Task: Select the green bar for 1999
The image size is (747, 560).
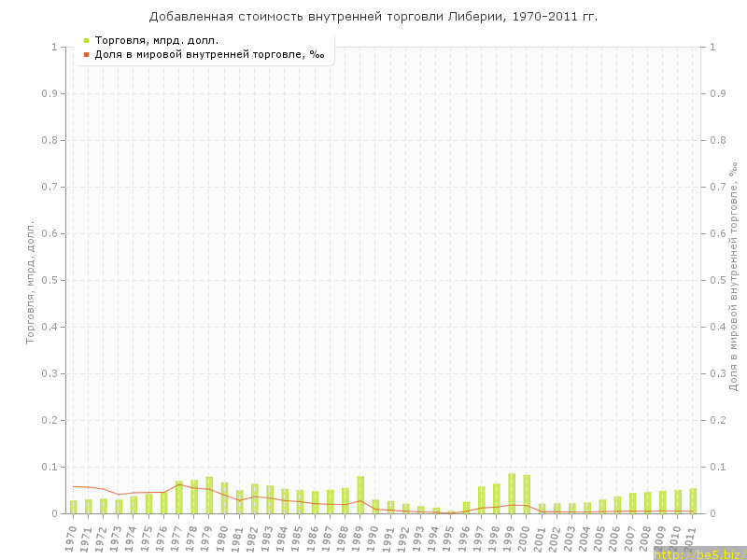Action: click(512, 494)
